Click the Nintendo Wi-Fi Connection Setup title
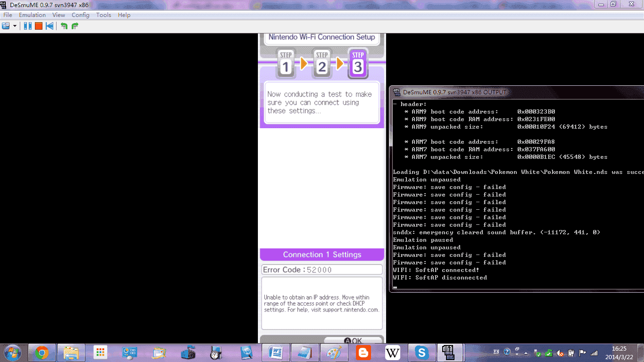This screenshot has height=362, width=644. [x=322, y=37]
